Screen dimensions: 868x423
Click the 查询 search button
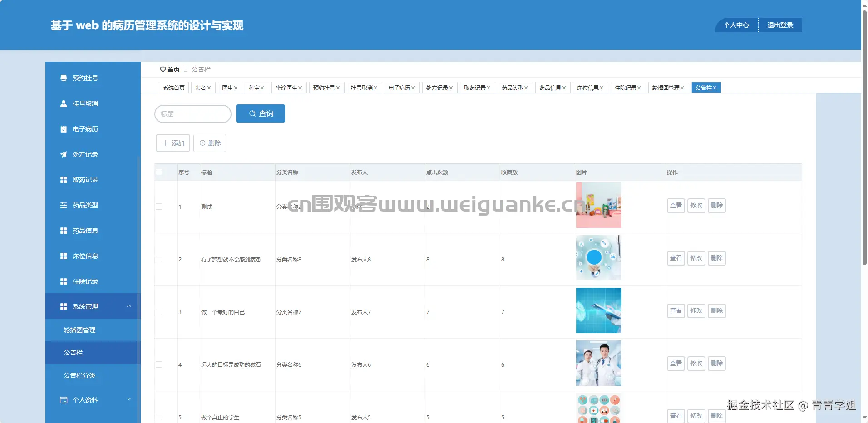(x=261, y=113)
